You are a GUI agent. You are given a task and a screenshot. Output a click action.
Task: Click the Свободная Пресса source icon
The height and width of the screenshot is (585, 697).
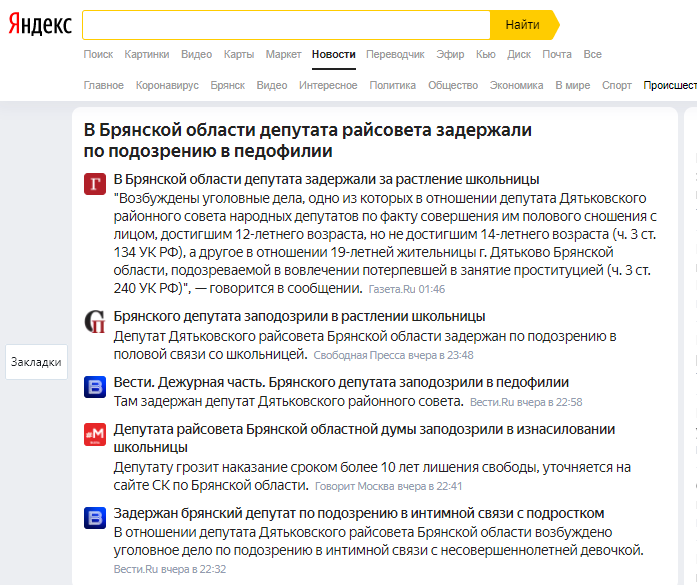tap(95, 321)
